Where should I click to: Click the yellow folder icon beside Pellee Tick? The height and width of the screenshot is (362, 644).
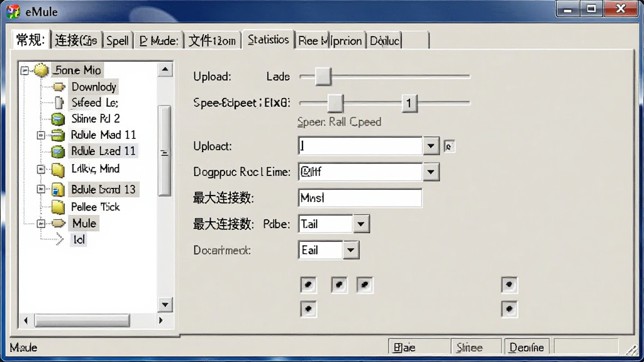pos(58,207)
